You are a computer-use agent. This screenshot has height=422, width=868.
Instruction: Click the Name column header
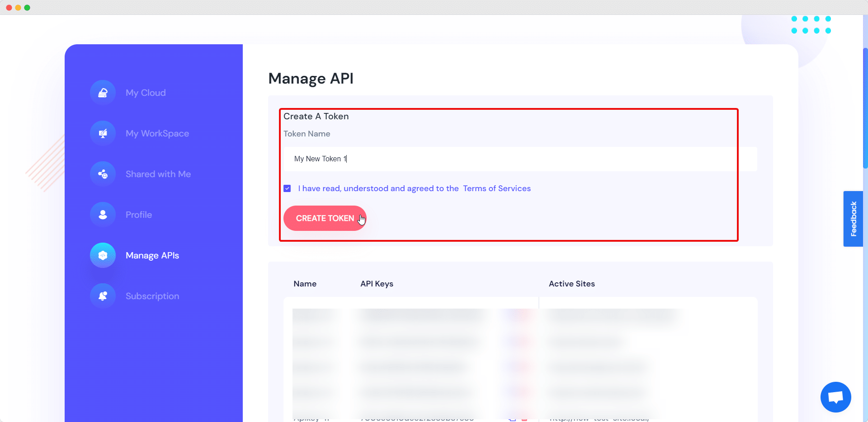pyautogui.click(x=305, y=284)
